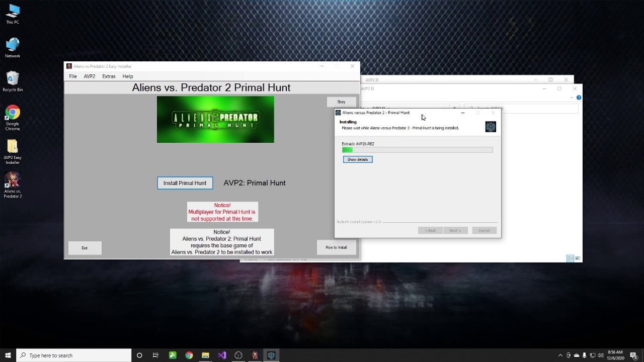Click the How to Install button
The width and height of the screenshot is (644, 362).
(x=336, y=247)
